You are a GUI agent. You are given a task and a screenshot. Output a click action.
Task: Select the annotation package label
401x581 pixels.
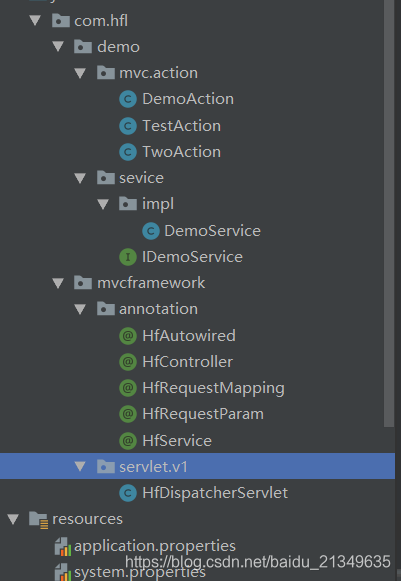coord(159,309)
